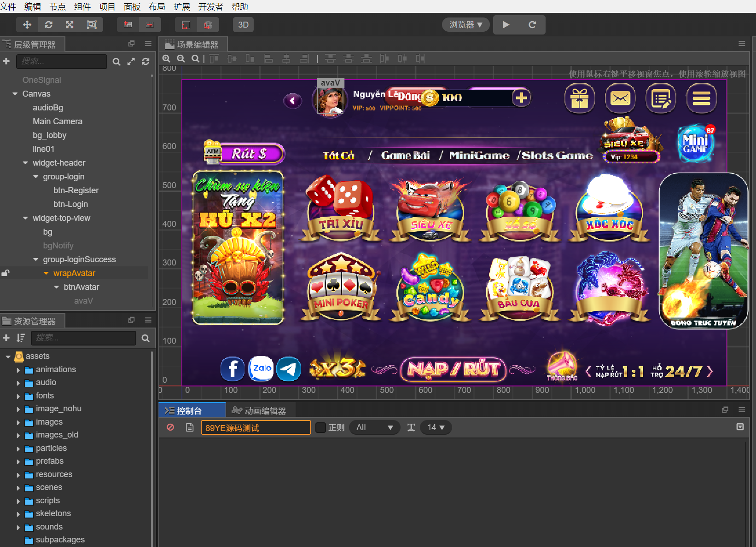Open the 开发者 menu

point(210,6)
